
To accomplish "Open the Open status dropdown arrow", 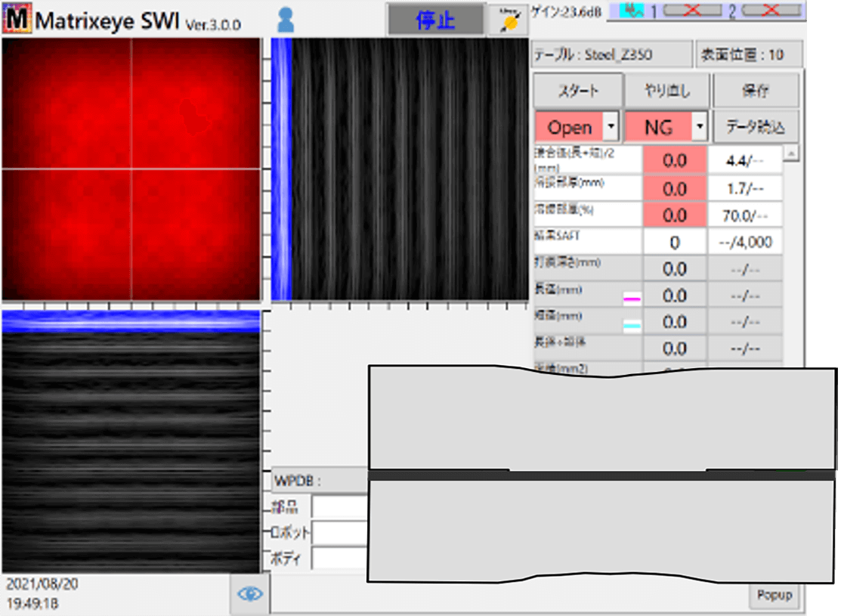I will pos(611,127).
